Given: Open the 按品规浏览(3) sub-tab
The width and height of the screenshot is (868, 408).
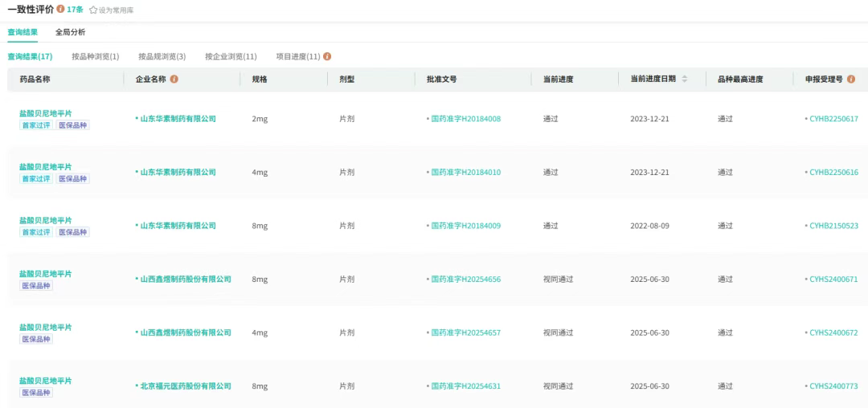Looking at the screenshot, I should pos(162,56).
